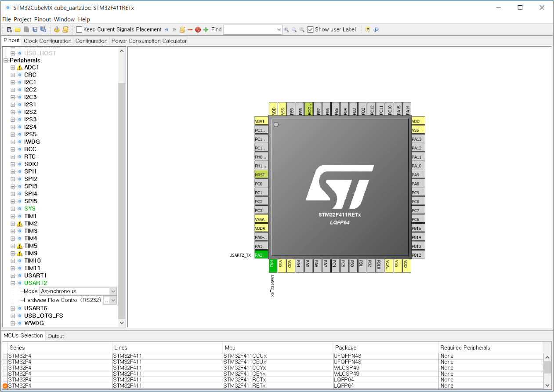554x392 pixels.
Task: Undo last pinout change with undo arrow
Action: pos(167,29)
